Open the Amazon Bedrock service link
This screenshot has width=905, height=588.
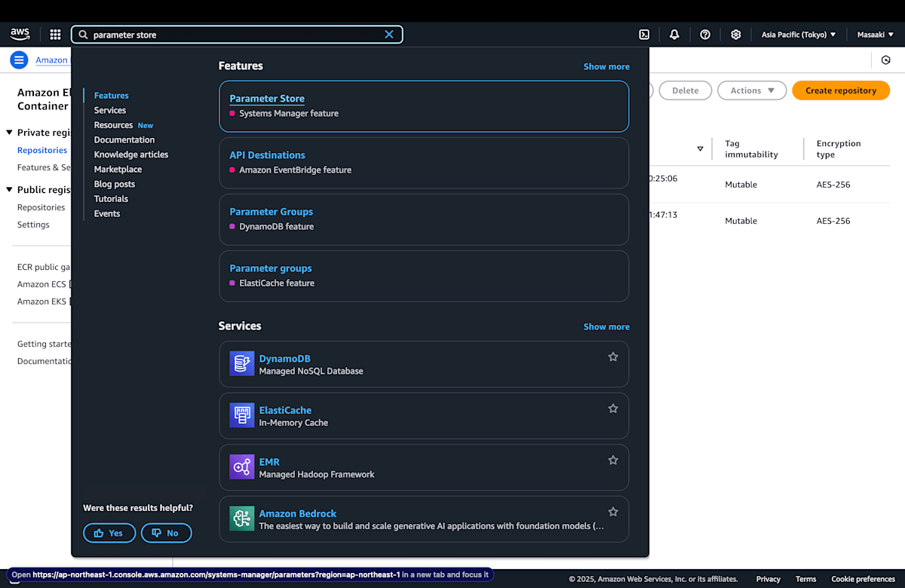[x=298, y=513]
